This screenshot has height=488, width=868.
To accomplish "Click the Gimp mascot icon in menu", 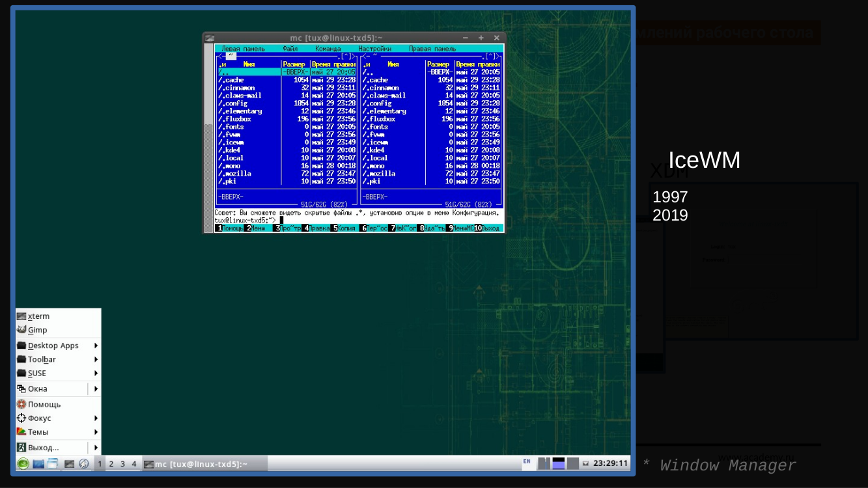I will click(x=21, y=330).
